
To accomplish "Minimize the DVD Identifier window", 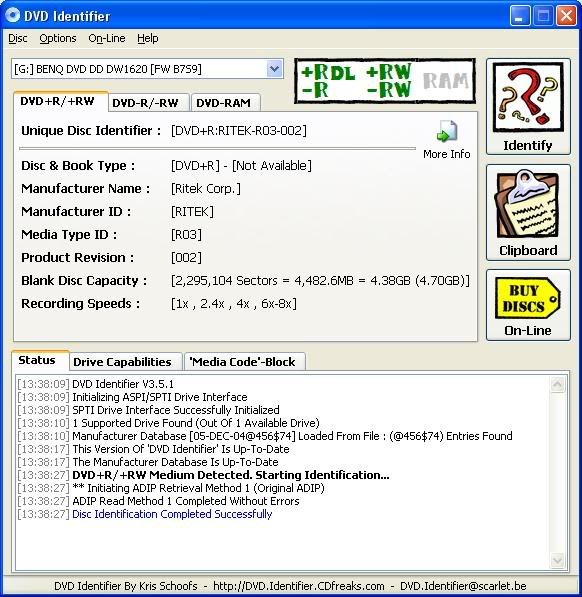I will [x=519, y=16].
